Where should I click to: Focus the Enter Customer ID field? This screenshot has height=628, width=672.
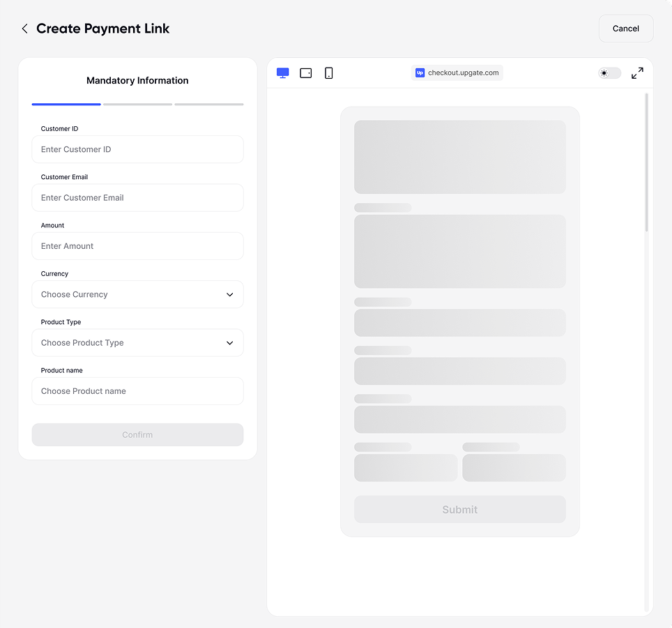coord(137,149)
